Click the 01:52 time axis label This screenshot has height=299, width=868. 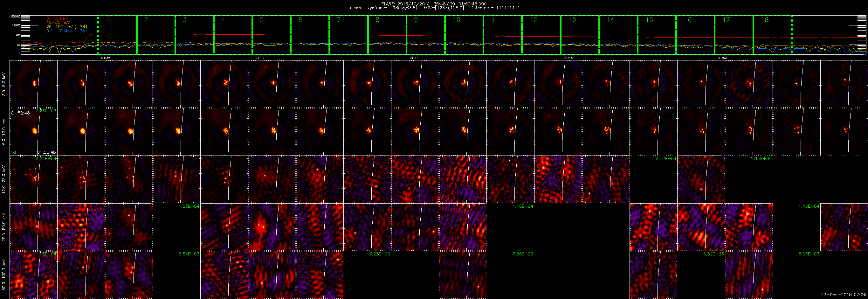[722, 58]
